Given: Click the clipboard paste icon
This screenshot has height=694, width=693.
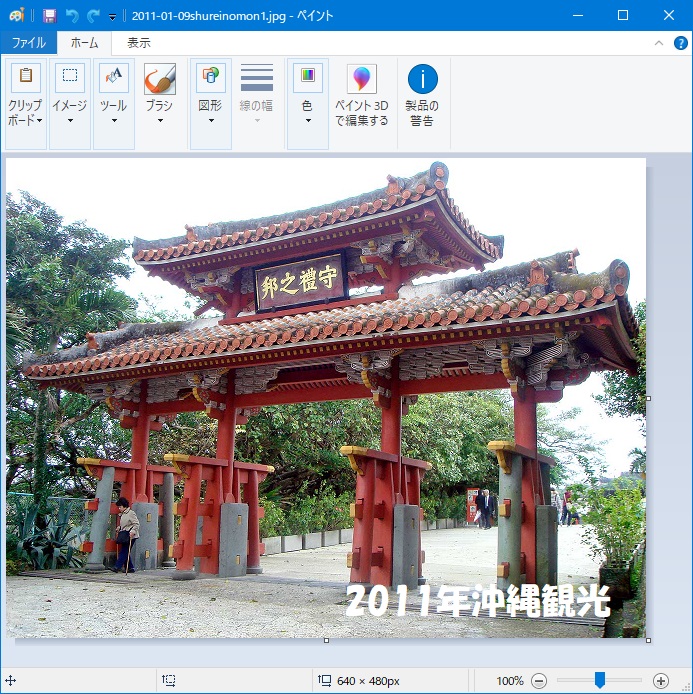Looking at the screenshot, I should pos(26,77).
